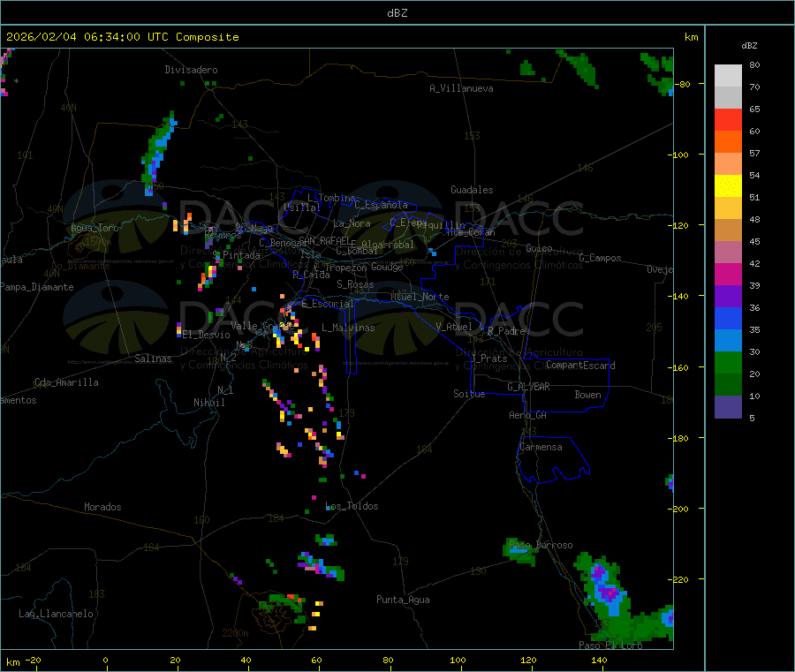Click the 'SAN_RAFAEL' city label
This screenshot has height=672, width=795.
pyautogui.click(x=324, y=240)
